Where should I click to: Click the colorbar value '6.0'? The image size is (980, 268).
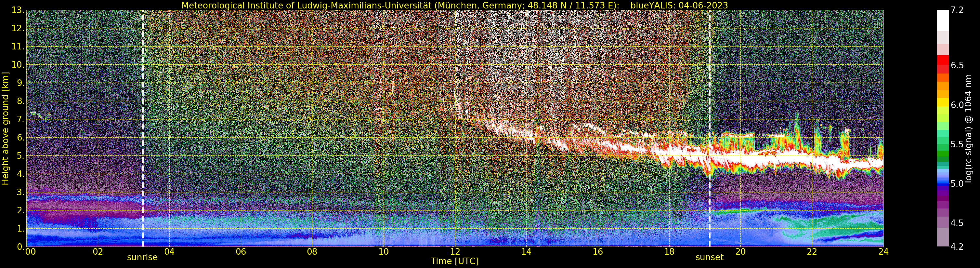point(957,105)
